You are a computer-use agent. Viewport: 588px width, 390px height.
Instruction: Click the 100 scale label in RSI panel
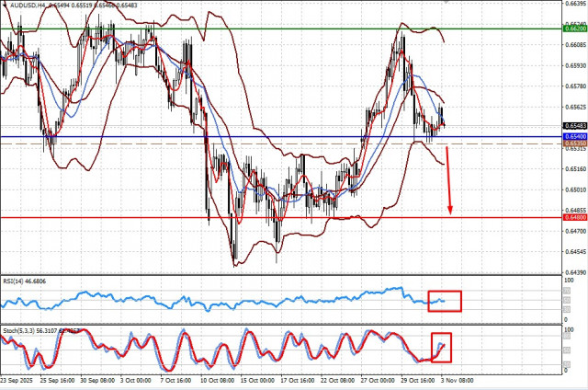(x=569, y=281)
